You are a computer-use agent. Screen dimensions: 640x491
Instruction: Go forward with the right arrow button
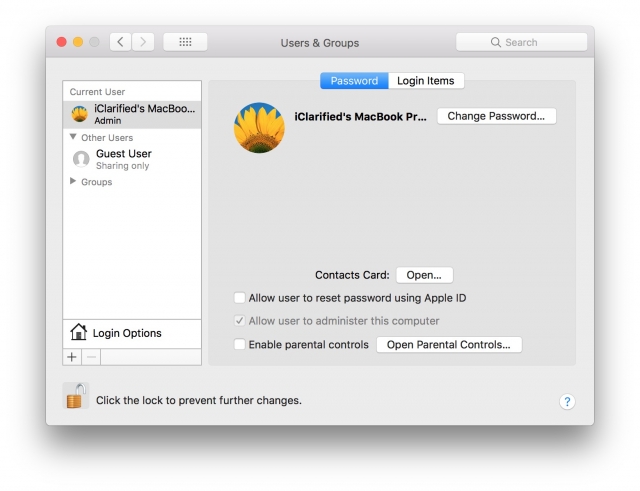point(144,42)
